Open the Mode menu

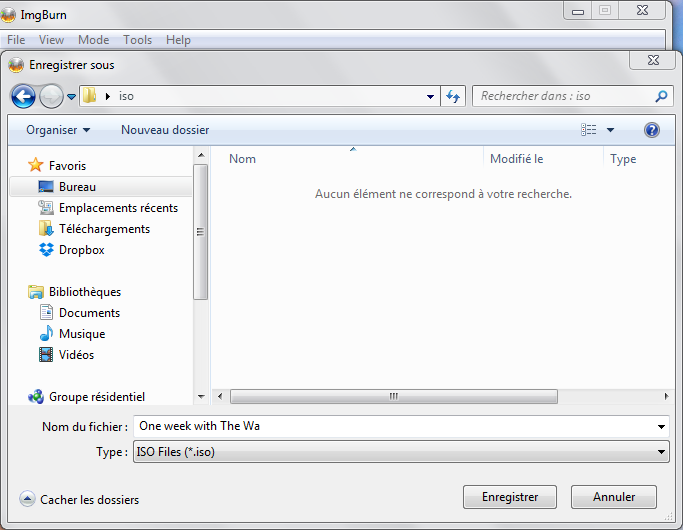(x=93, y=40)
